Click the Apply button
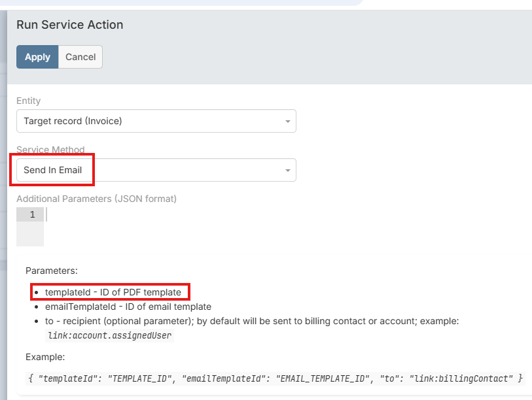Screen dimensions: 532x400 pyautogui.click(x=37, y=57)
